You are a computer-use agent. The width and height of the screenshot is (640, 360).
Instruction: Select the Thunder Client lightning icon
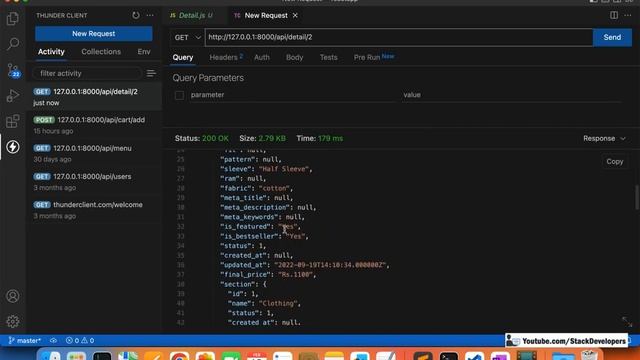point(13,147)
